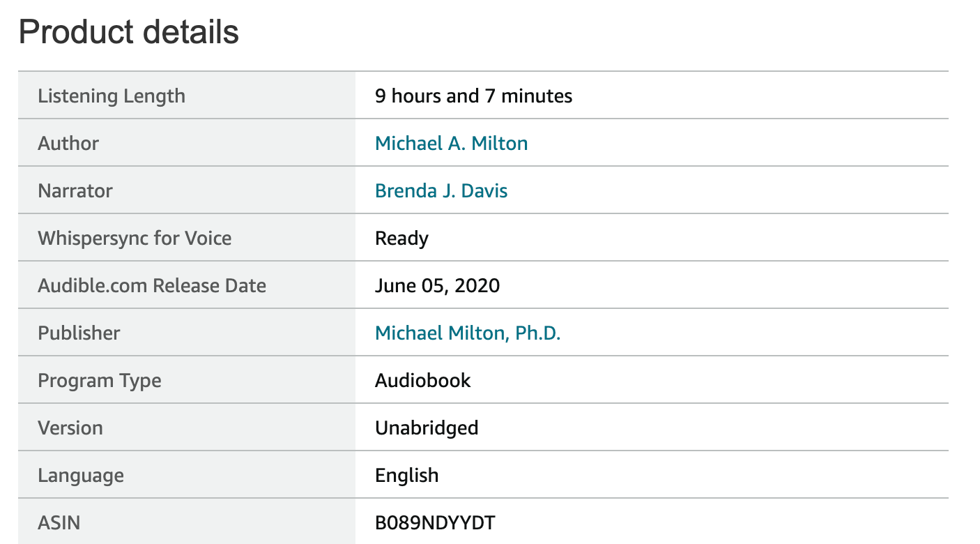This screenshot has width=980, height=544.
Task: Select the 9 hours and 7 minutes value
Action: (473, 96)
